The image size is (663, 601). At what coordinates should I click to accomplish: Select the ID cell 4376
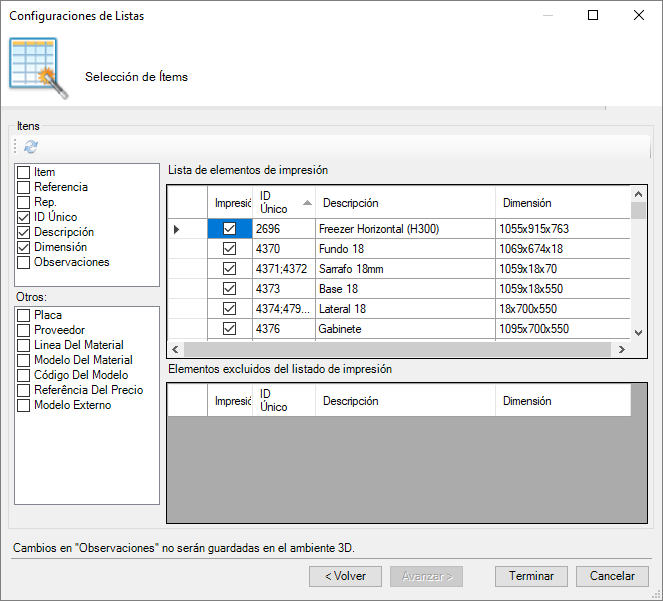[x=284, y=329]
